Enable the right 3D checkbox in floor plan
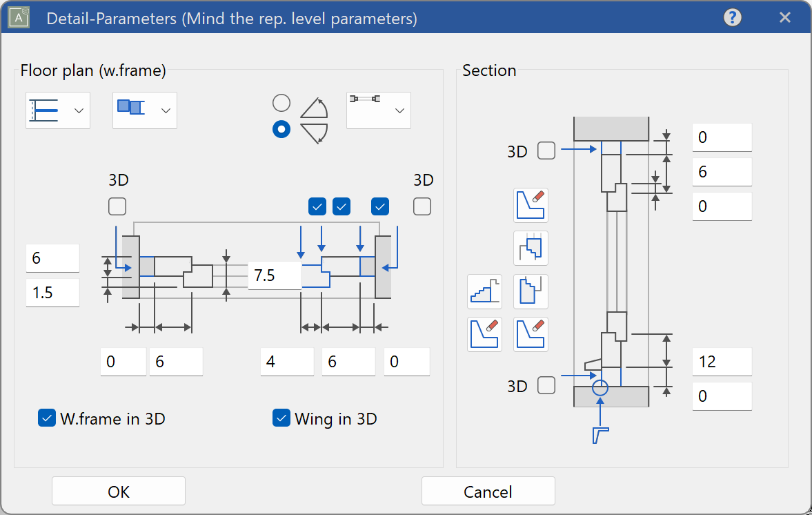Screen dimensions: 812x515 [x=422, y=206]
